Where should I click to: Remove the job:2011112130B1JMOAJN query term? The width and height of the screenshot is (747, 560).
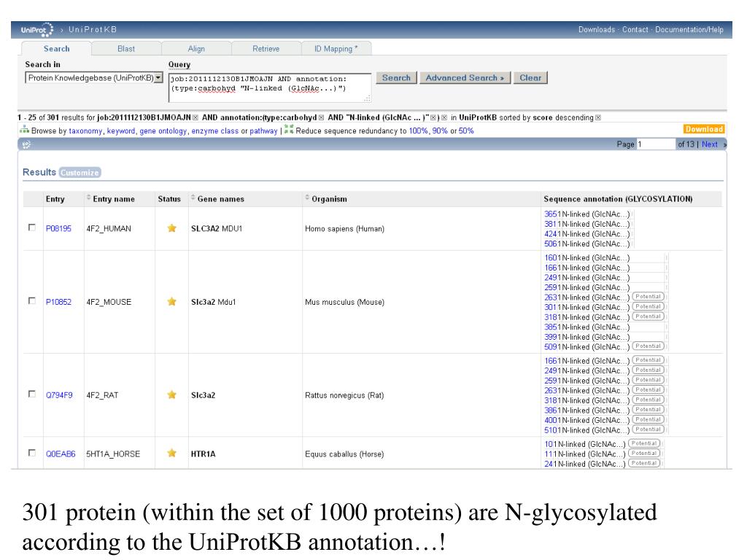pos(196,117)
